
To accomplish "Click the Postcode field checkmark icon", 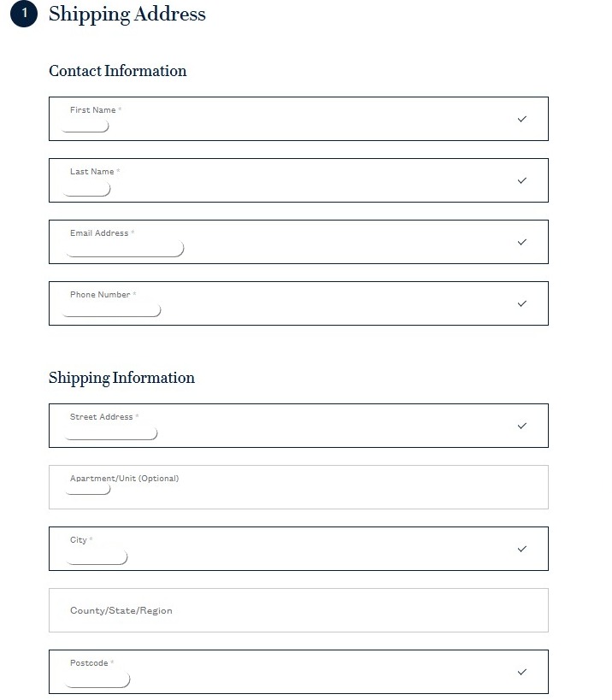I will (522, 673).
